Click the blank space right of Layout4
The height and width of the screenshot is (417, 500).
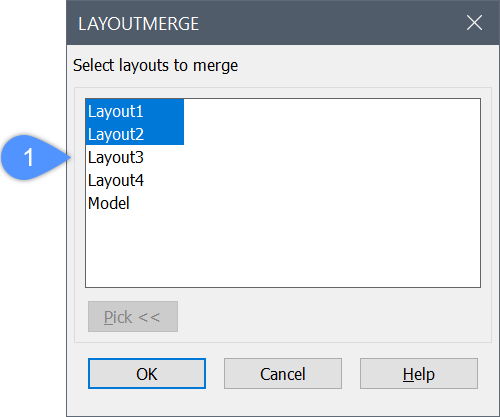[312, 180]
